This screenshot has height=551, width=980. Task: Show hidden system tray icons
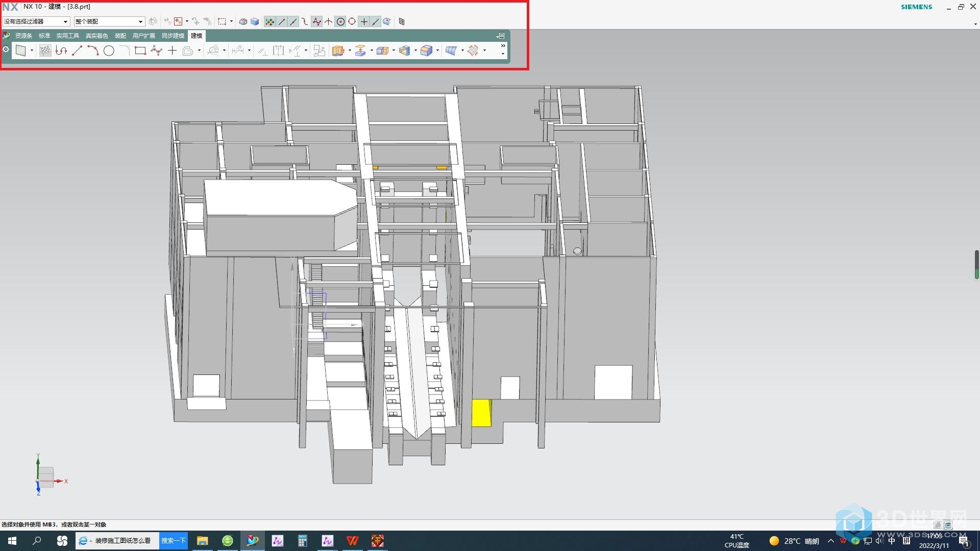(830, 541)
